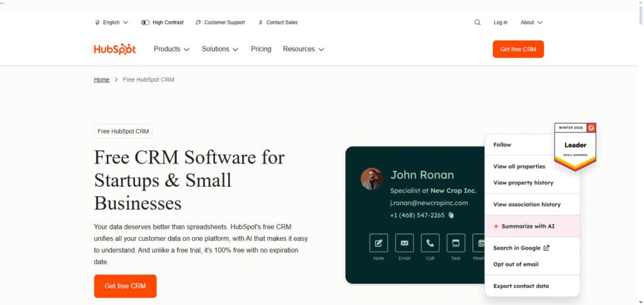This screenshot has width=644, height=305.
Task: Click the Free CRM Software headline
Action: coord(189,180)
